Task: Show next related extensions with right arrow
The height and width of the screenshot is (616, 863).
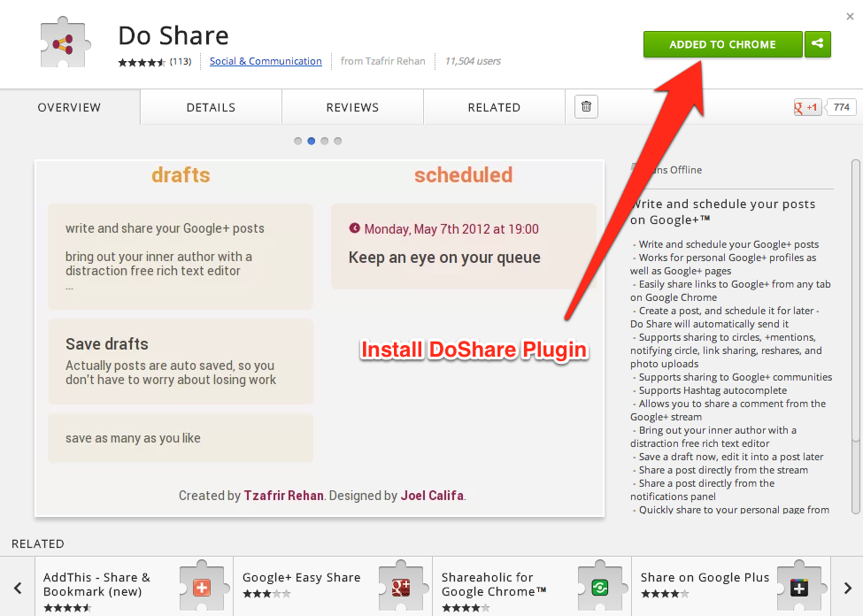Action: click(848, 588)
